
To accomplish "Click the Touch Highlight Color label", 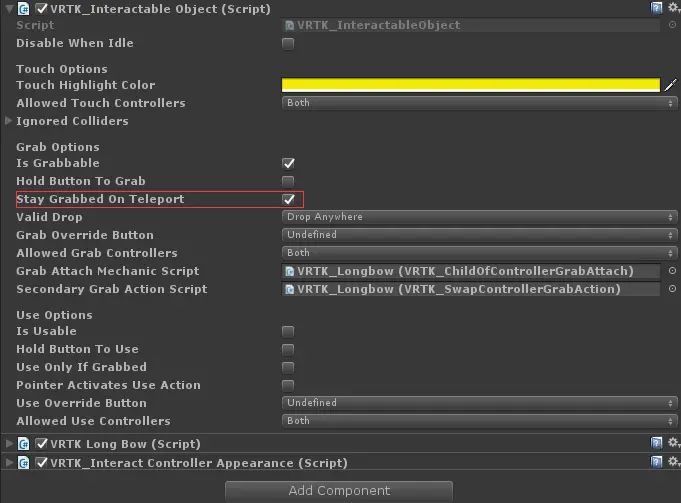I will [86, 85].
